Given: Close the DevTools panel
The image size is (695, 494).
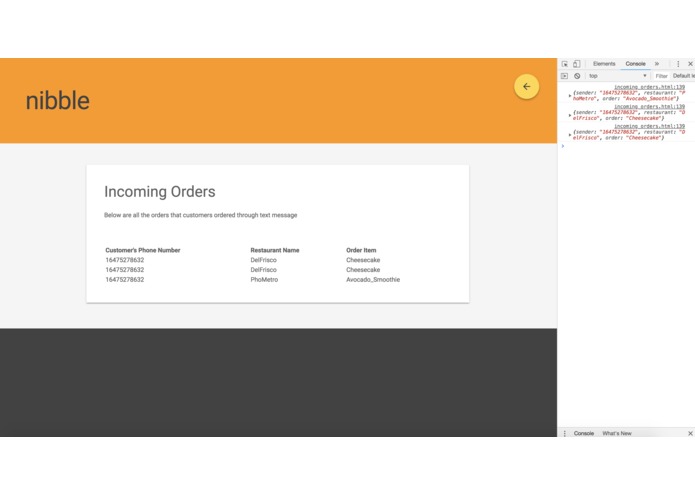Looking at the screenshot, I should [x=690, y=64].
